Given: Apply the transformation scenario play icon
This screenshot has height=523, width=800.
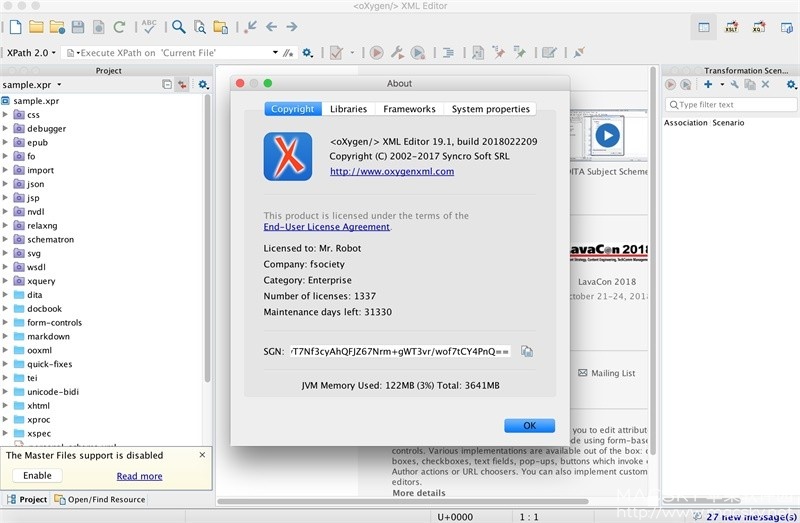Looking at the screenshot, I should click(x=377, y=53).
